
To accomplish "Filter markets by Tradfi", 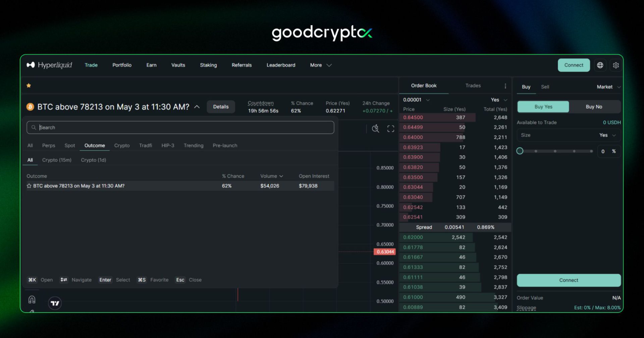I will point(146,146).
